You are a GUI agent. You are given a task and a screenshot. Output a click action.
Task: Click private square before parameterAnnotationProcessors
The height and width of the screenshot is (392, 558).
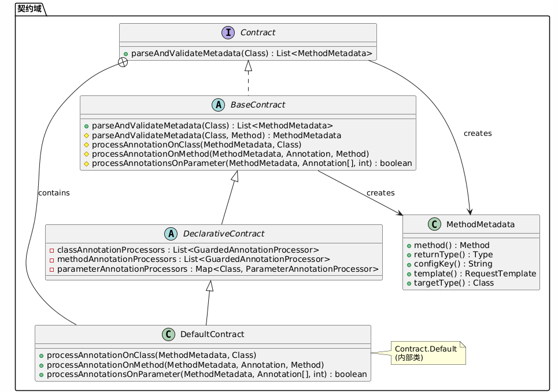click(x=51, y=269)
